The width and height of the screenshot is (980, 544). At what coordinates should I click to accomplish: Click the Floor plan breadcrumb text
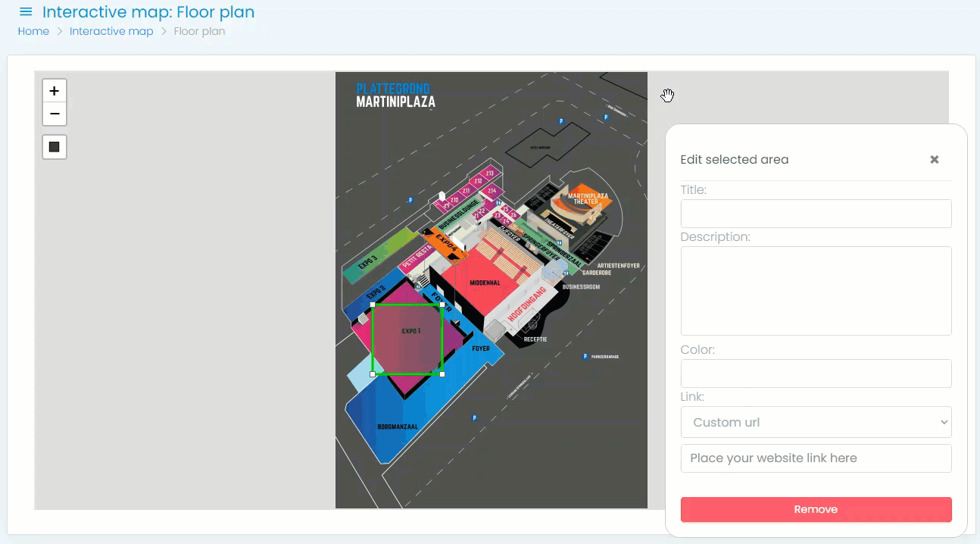[x=199, y=31]
